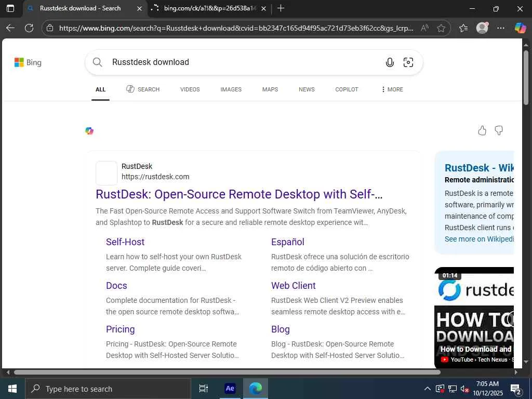Click Microsoft Edge taskbar icon
Viewport: 532px width, 399px height.
(x=256, y=389)
